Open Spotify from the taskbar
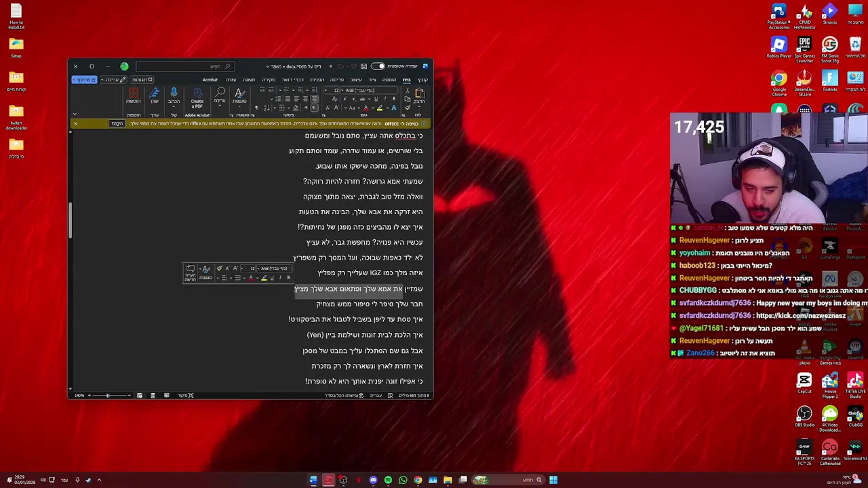This screenshot has width=868, height=488. 388,480
